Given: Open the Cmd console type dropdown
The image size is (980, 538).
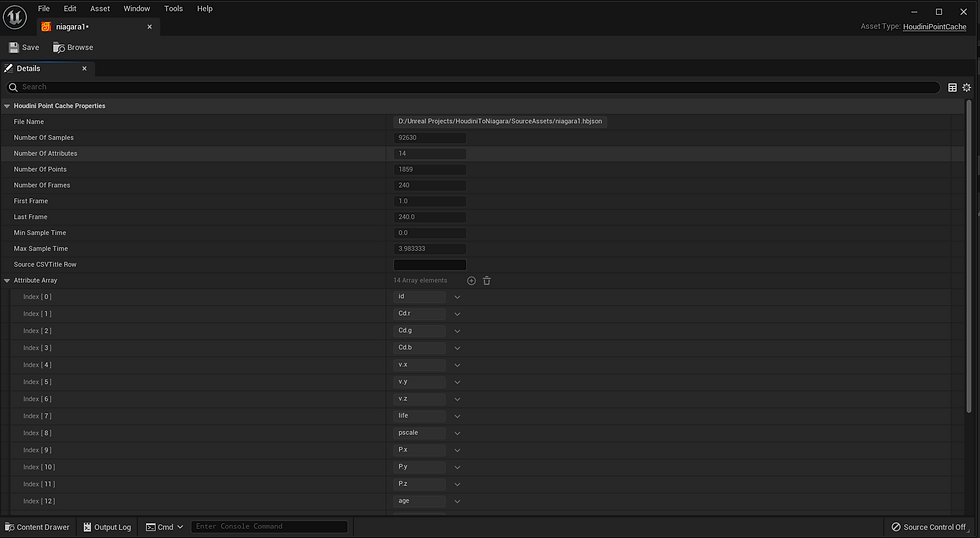Looking at the screenshot, I should (x=164, y=527).
